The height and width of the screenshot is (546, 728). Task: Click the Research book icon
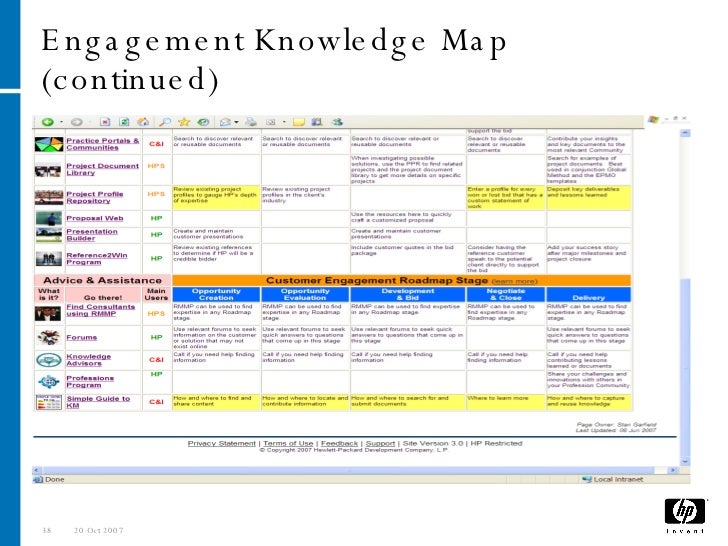click(x=317, y=122)
